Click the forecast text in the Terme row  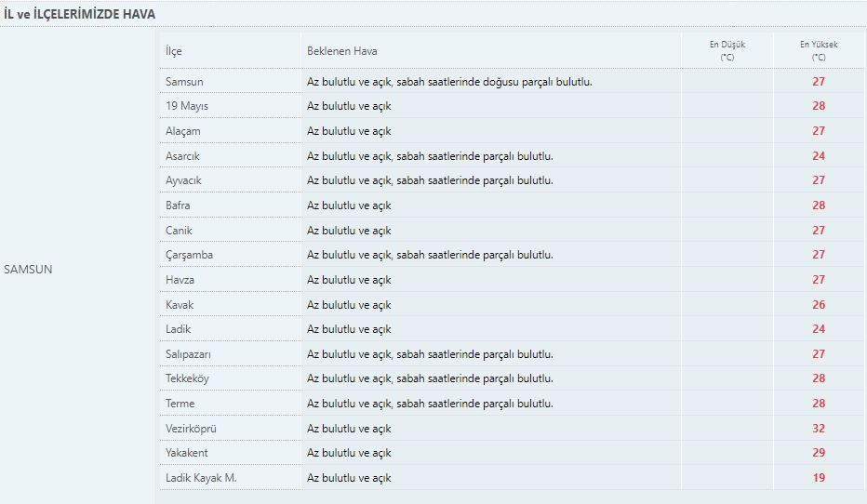(430, 404)
